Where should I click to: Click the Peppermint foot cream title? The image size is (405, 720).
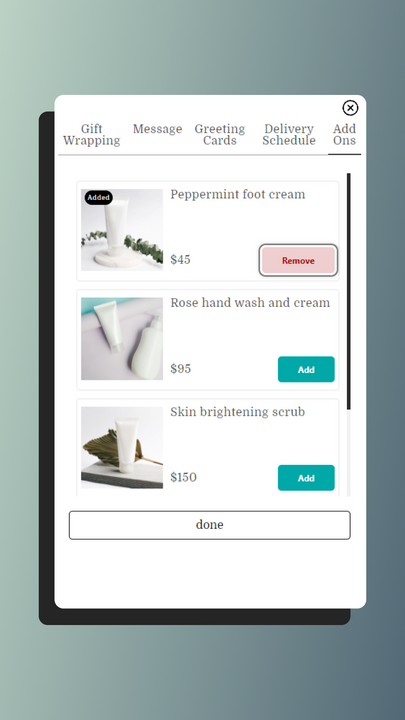237,194
